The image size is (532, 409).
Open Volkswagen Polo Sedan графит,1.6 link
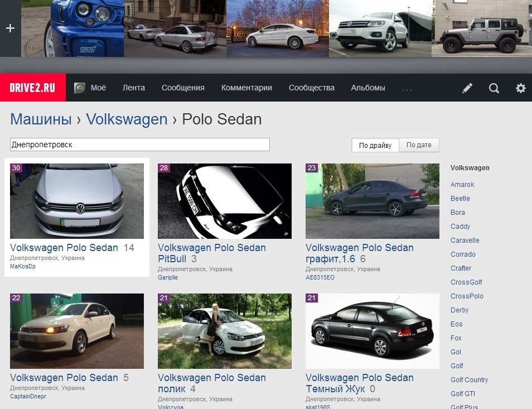pos(359,253)
